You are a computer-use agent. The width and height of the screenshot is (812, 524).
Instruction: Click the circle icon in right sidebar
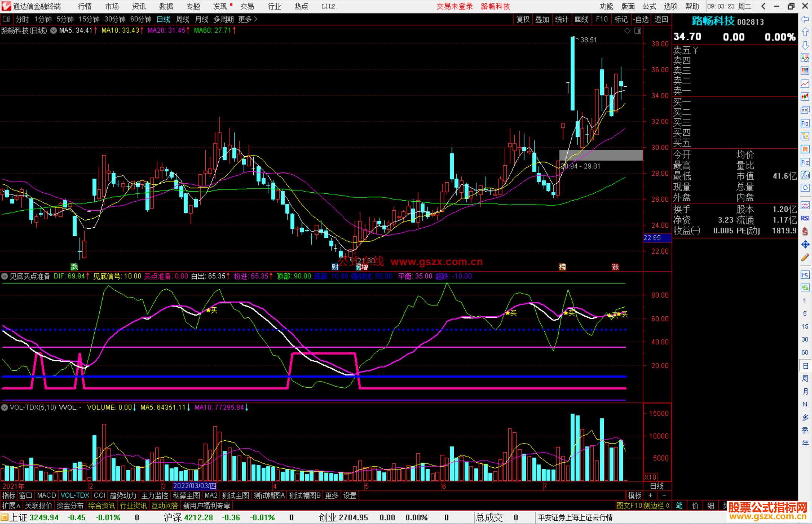tap(805, 188)
